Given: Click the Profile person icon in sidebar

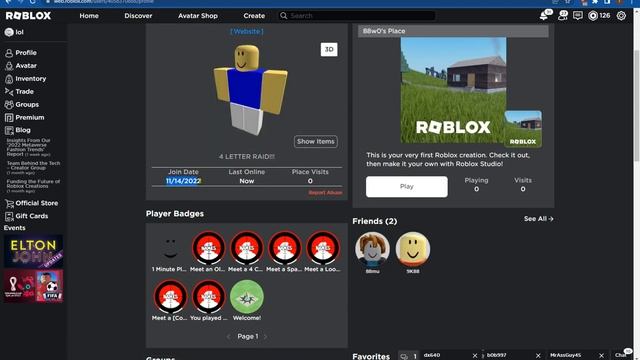Looking at the screenshot, I should [x=9, y=53].
